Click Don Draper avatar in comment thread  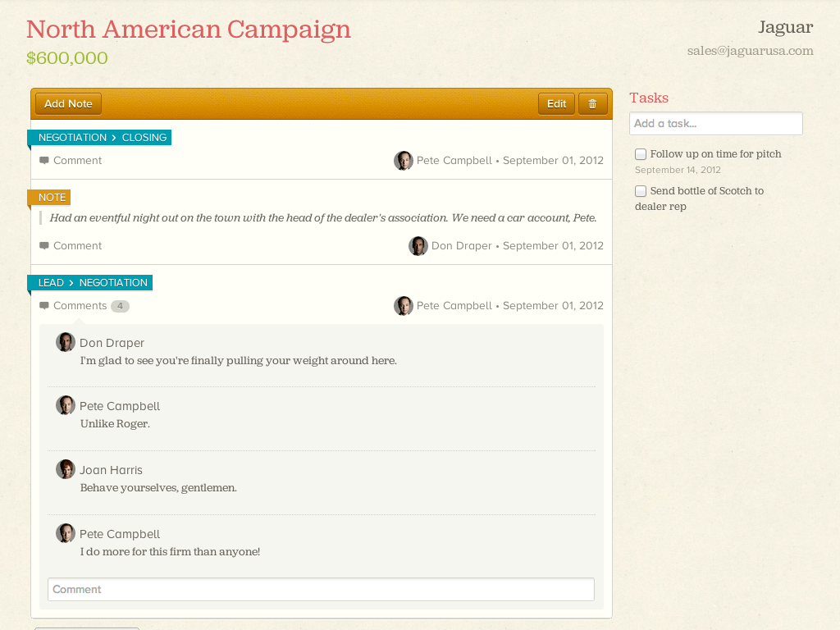(66, 342)
